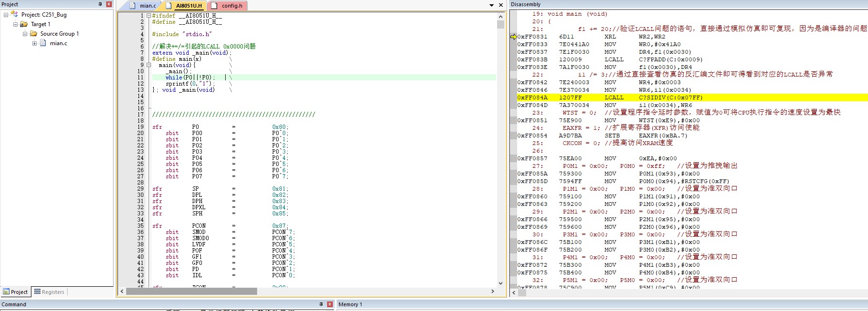868x311 pixels.
Task: Open the editor tab list dropdown arrow
Action: (492, 5)
